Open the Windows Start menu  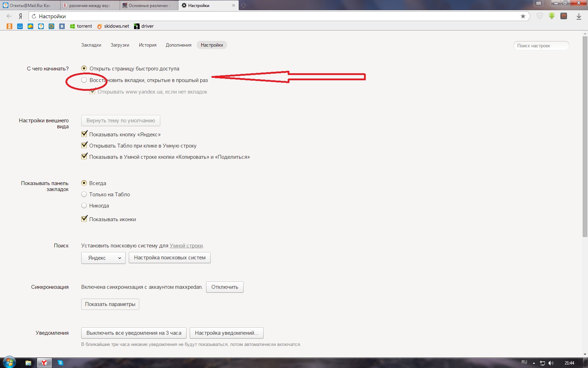click(x=9, y=362)
